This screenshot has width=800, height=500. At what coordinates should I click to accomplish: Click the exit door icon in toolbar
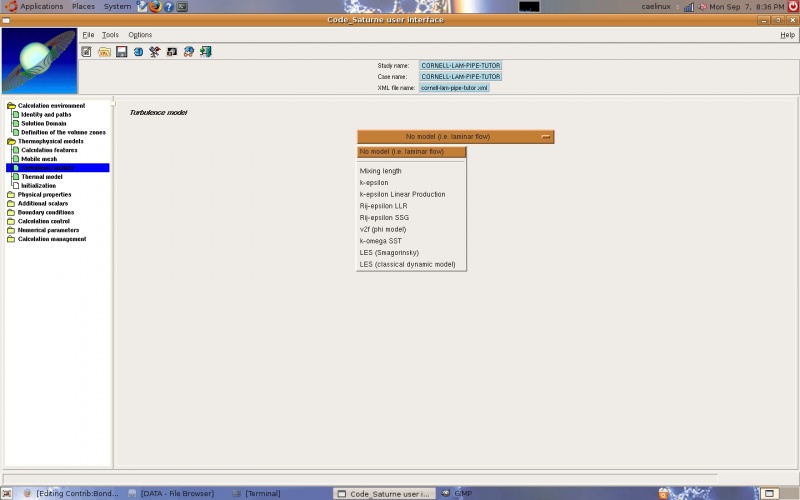[x=205, y=52]
